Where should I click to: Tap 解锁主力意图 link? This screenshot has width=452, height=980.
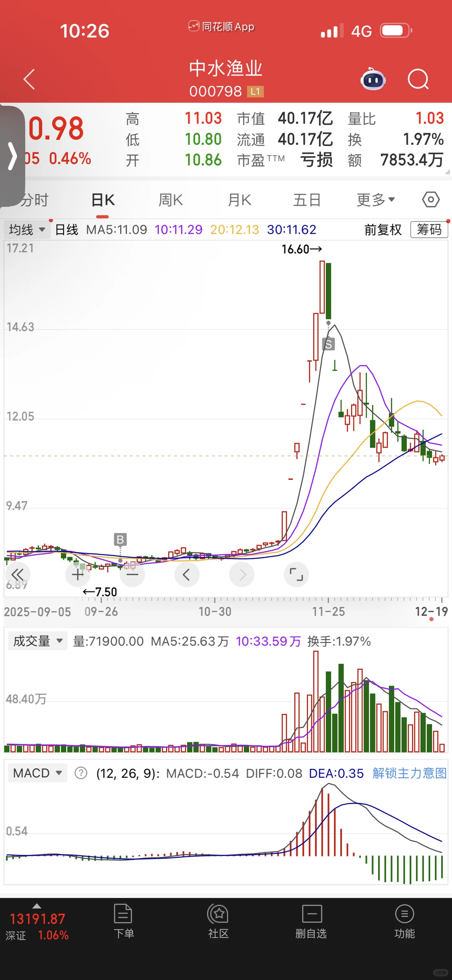click(x=409, y=773)
